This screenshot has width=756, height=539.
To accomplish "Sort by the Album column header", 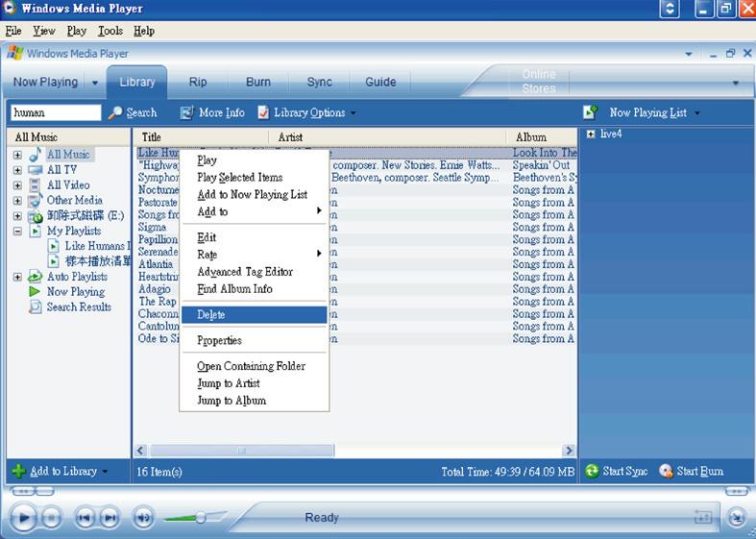I will [542, 137].
